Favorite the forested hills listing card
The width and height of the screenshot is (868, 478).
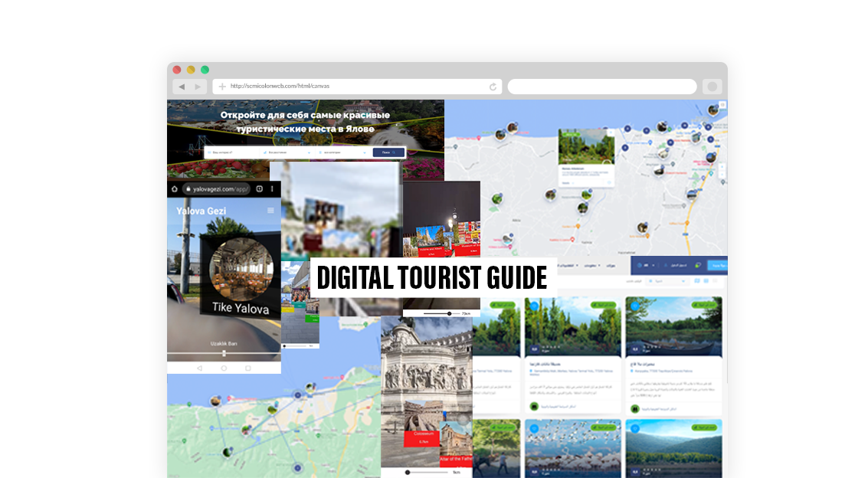(x=635, y=428)
